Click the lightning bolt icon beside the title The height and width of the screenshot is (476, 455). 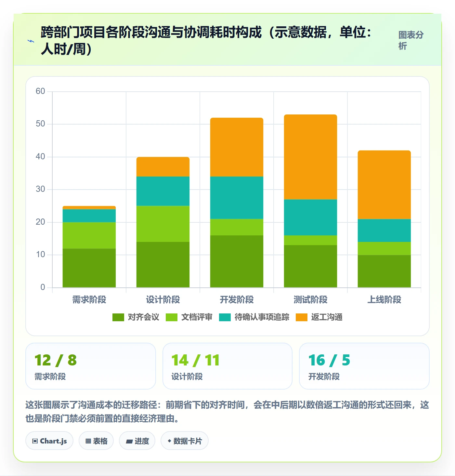pos(31,41)
